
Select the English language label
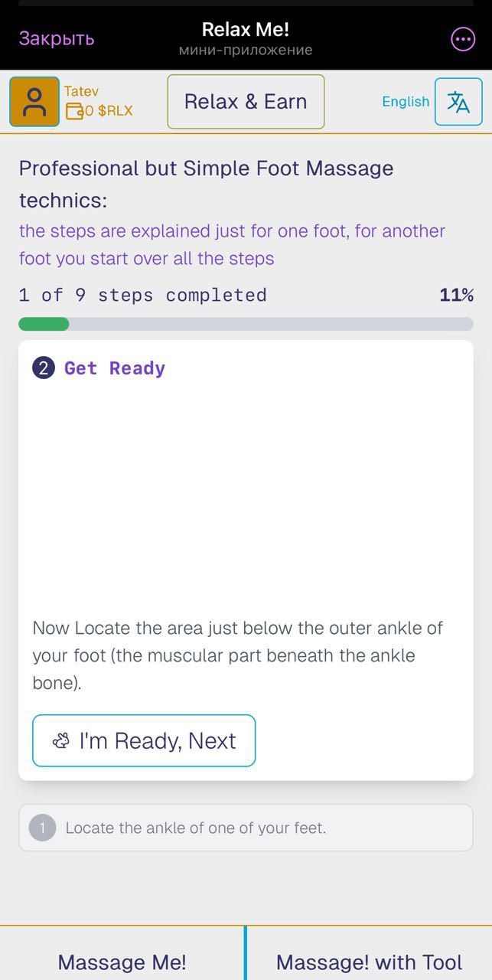click(x=406, y=101)
